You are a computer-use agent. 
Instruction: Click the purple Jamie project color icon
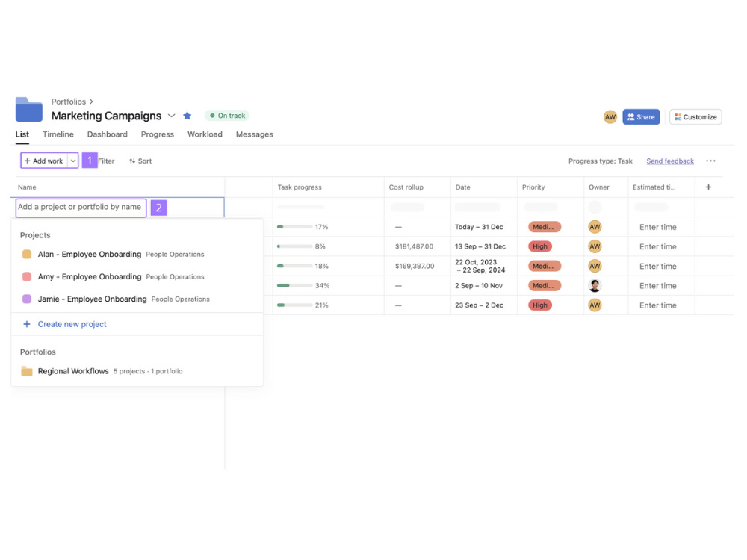click(x=27, y=299)
